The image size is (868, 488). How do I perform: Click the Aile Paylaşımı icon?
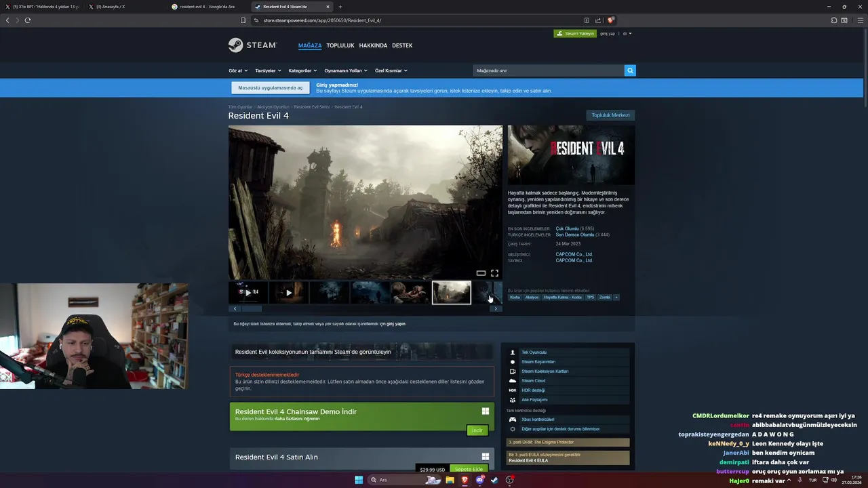[513, 400]
